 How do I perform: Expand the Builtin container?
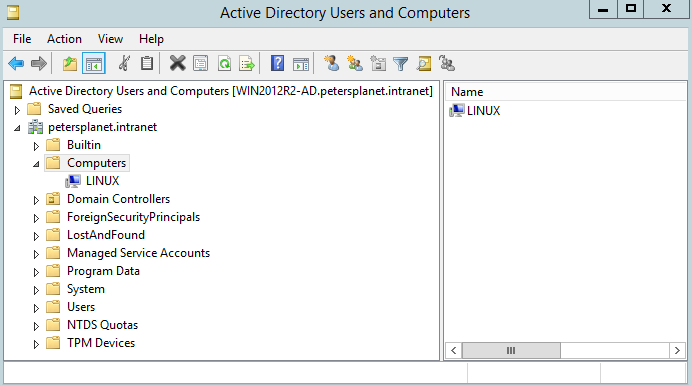click(36, 146)
